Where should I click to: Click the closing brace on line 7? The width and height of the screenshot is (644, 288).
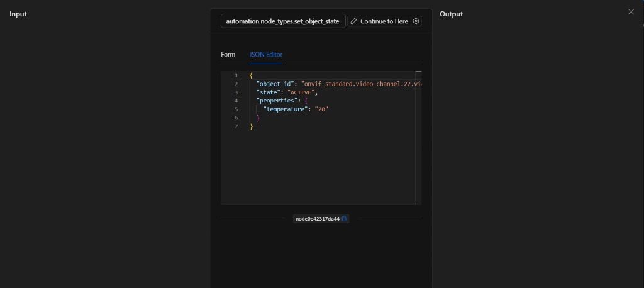252,126
